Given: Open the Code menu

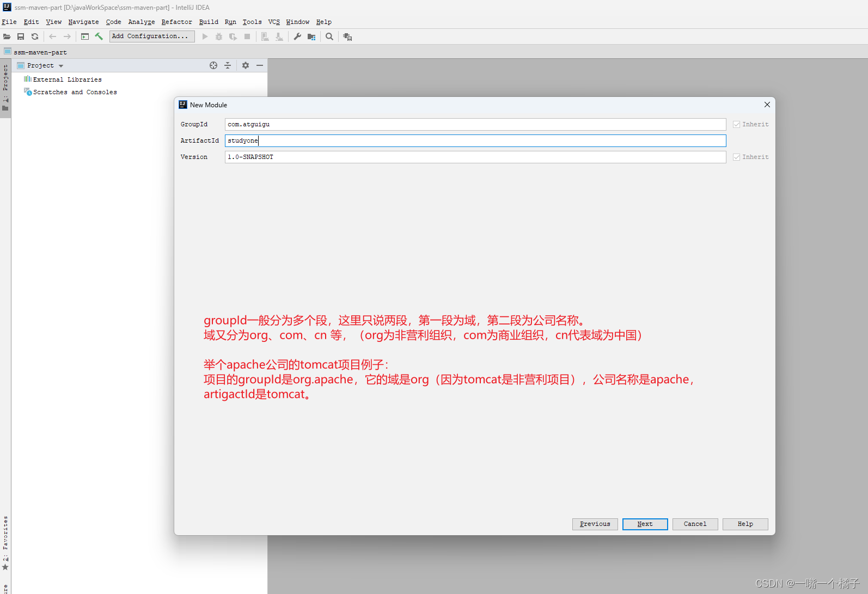Looking at the screenshot, I should (113, 22).
